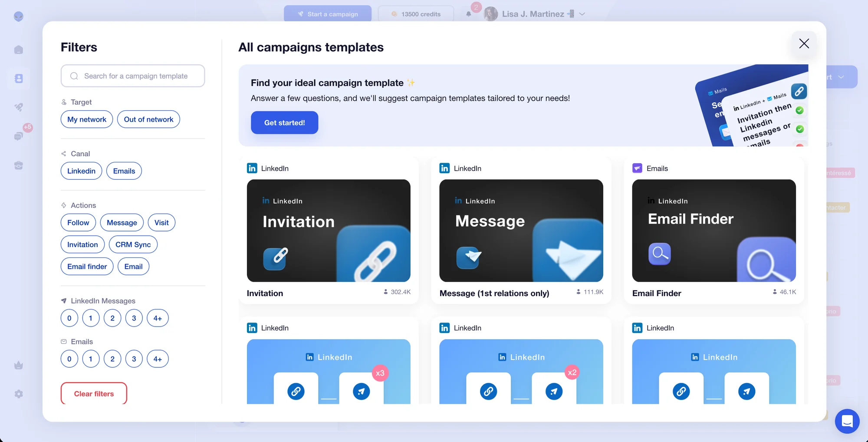The image size is (868, 442).
Task: Open the rocket campaigns sidebar icon
Action: coord(19,107)
